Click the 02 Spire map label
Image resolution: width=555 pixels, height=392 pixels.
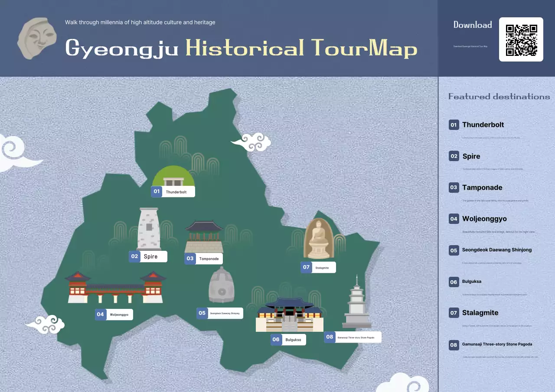(148, 256)
